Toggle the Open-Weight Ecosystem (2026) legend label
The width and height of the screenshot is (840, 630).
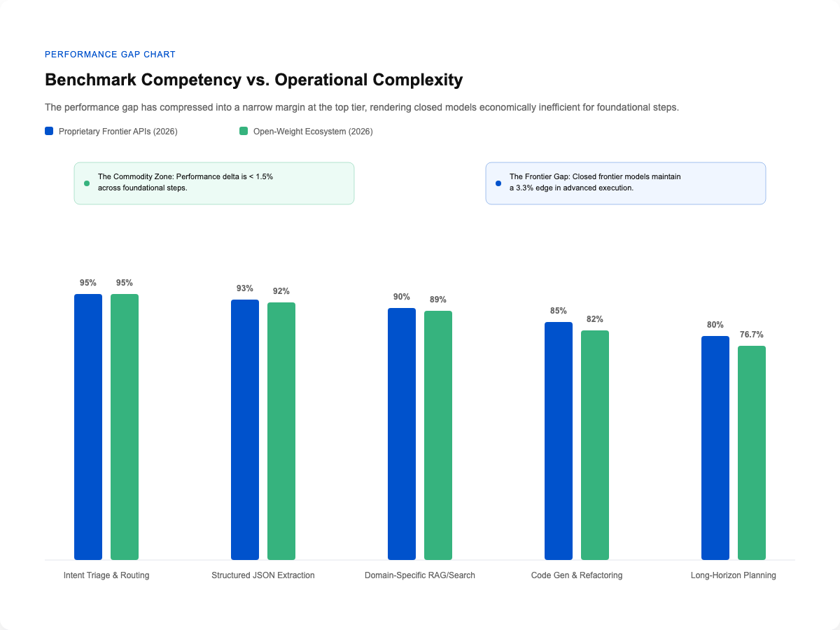coord(313,132)
